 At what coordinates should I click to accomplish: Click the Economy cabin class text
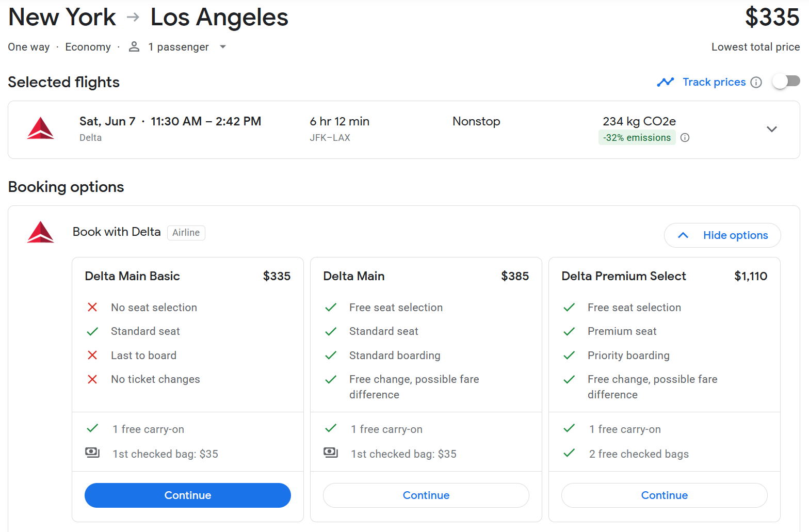click(88, 47)
